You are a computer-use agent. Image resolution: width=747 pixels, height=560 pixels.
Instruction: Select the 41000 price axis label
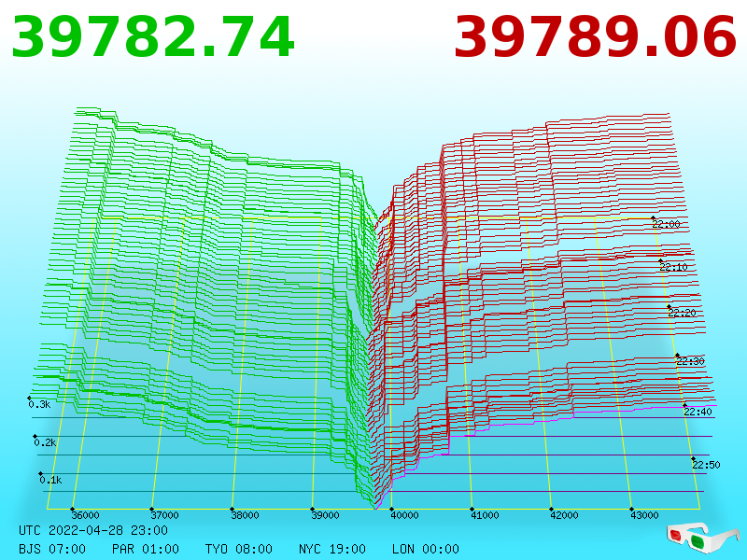point(485,515)
